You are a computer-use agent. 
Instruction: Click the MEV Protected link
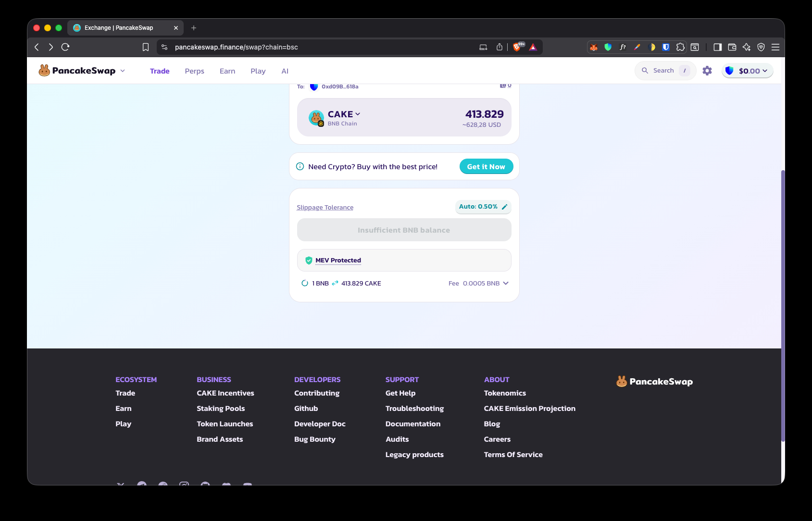(x=338, y=260)
